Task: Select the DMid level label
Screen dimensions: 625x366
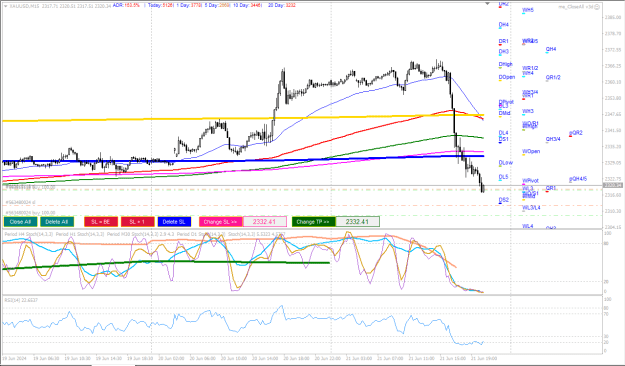Action: click(504, 113)
